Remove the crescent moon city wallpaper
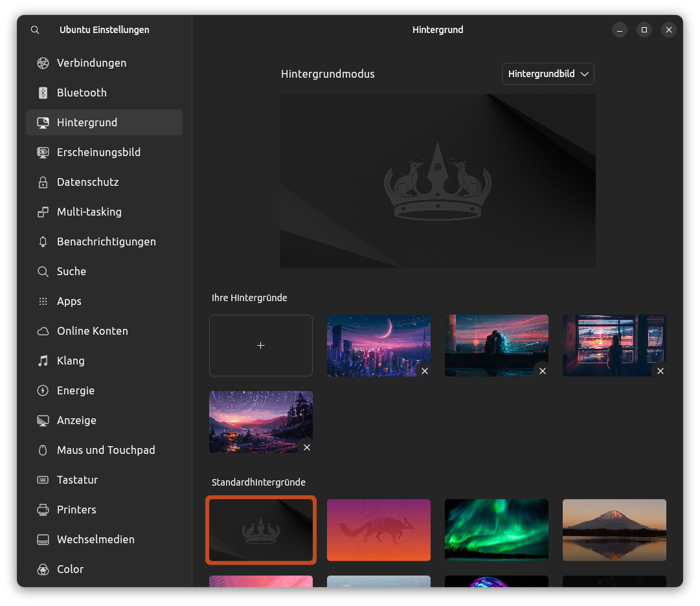The height and width of the screenshot is (606, 700). pos(425,371)
